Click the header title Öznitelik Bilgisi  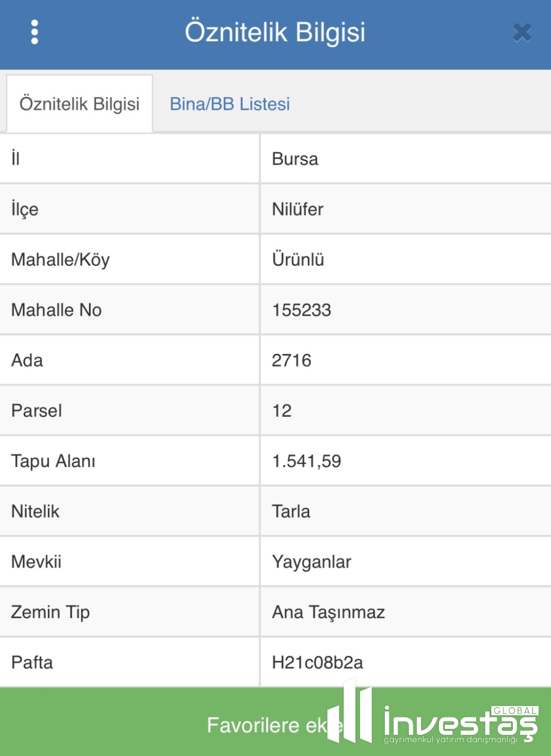pyautogui.click(x=275, y=32)
